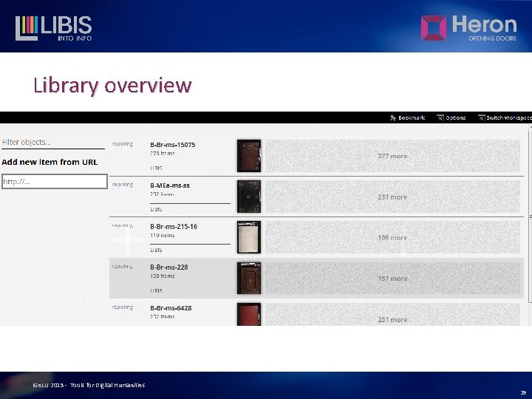Click the Bookmark pin icon

click(x=393, y=117)
